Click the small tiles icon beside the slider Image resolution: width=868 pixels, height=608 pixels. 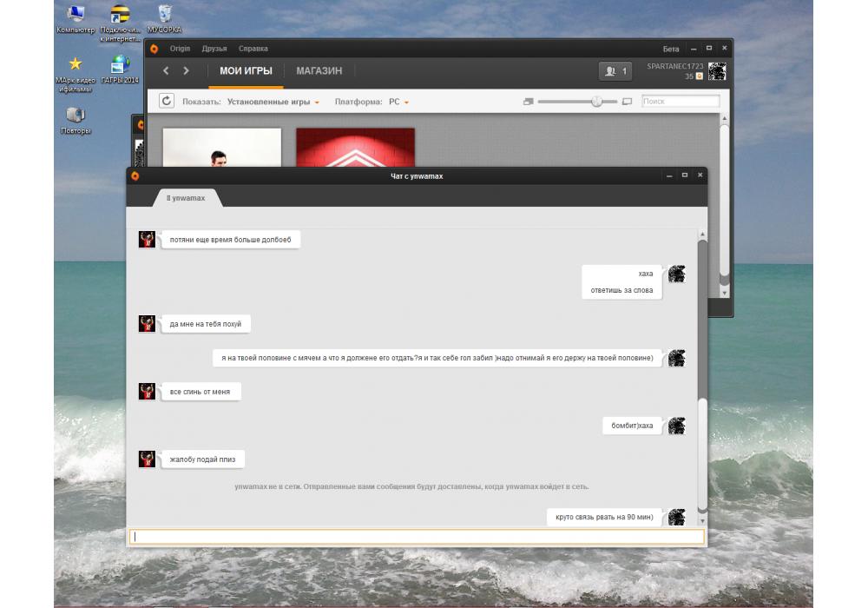pyautogui.click(x=528, y=102)
